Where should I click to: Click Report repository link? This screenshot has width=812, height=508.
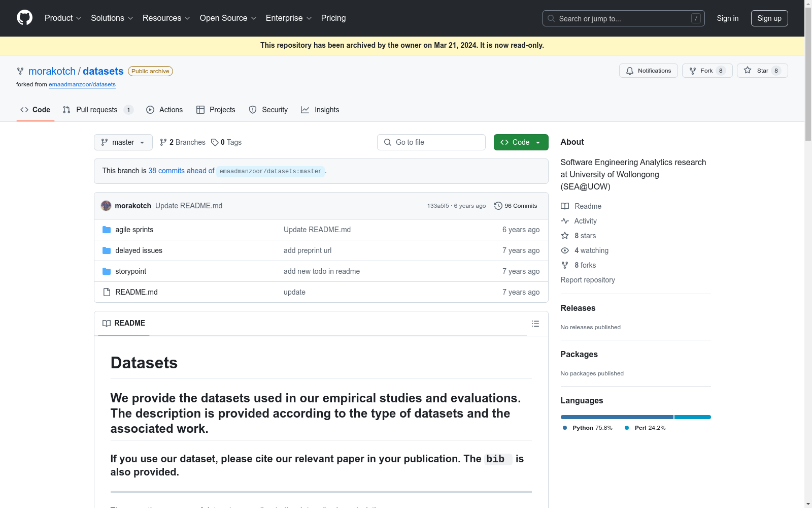[x=588, y=280]
